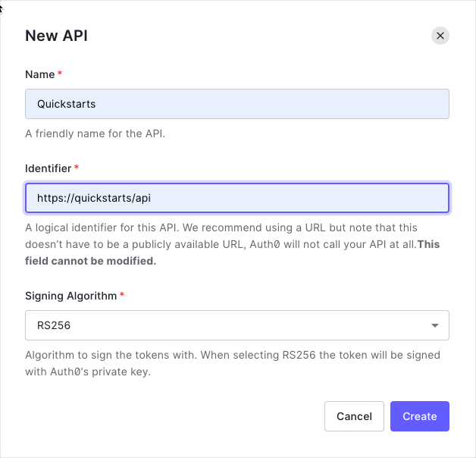476x458 pixels.
Task: Select the RS256 value text
Action: click(x=53, y=325)
